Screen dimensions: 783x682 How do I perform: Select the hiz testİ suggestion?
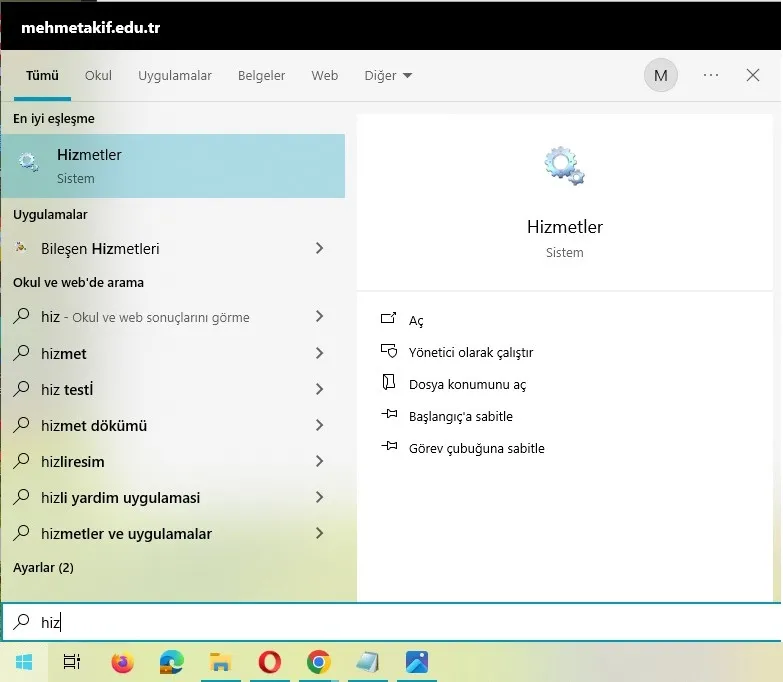(173, 389)
